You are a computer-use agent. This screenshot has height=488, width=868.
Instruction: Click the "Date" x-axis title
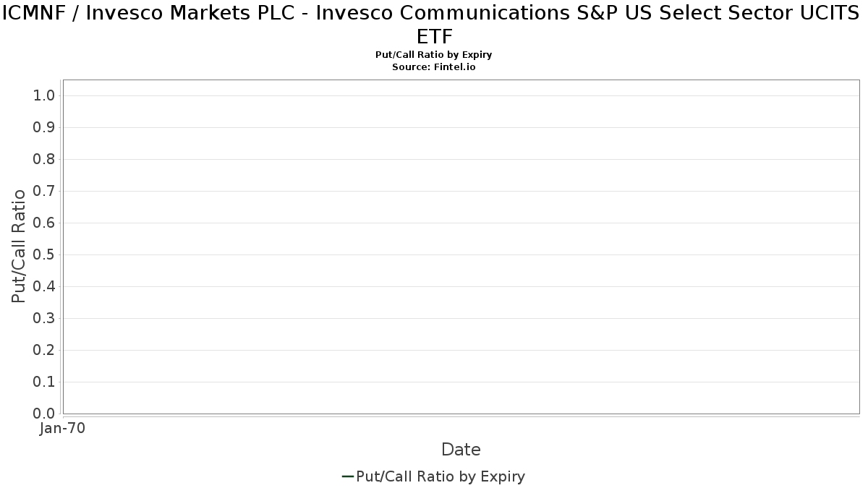461,450
